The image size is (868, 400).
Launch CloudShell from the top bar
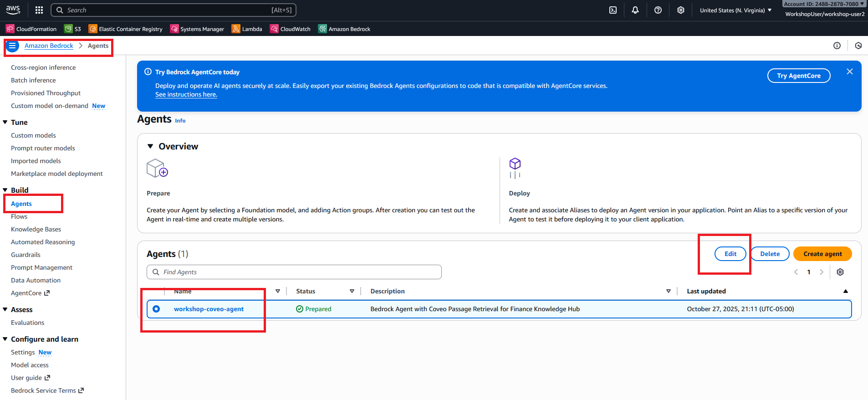(x=613, y=10)
